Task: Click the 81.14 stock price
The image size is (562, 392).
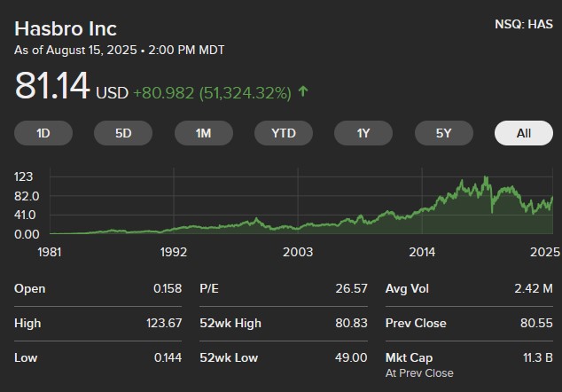Action: click(52, 87)
